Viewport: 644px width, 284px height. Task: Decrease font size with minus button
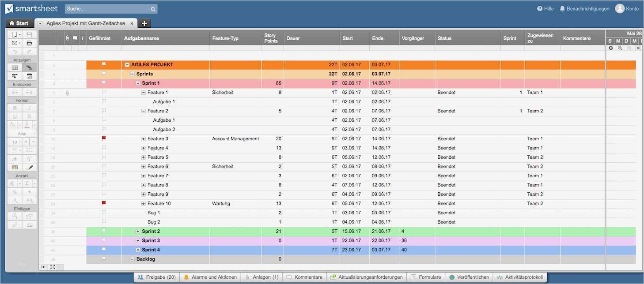[33, 142]
